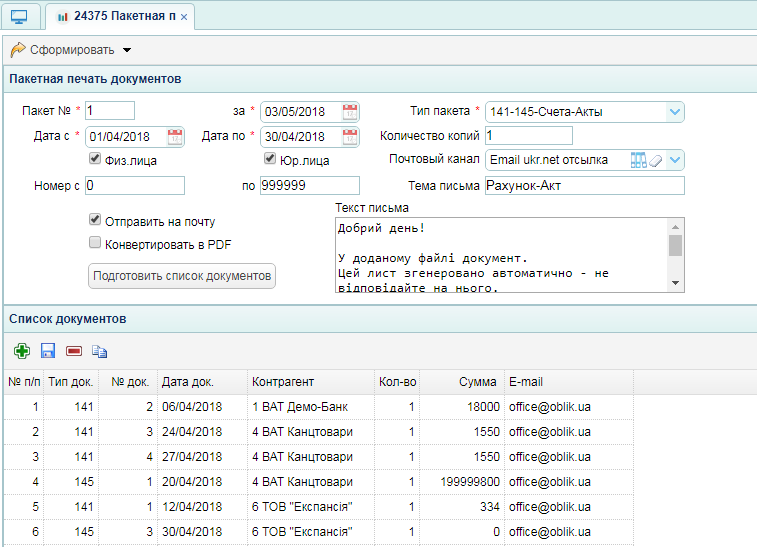Select date cell 27/04/2018
The image size is (757, 547).
203,457
